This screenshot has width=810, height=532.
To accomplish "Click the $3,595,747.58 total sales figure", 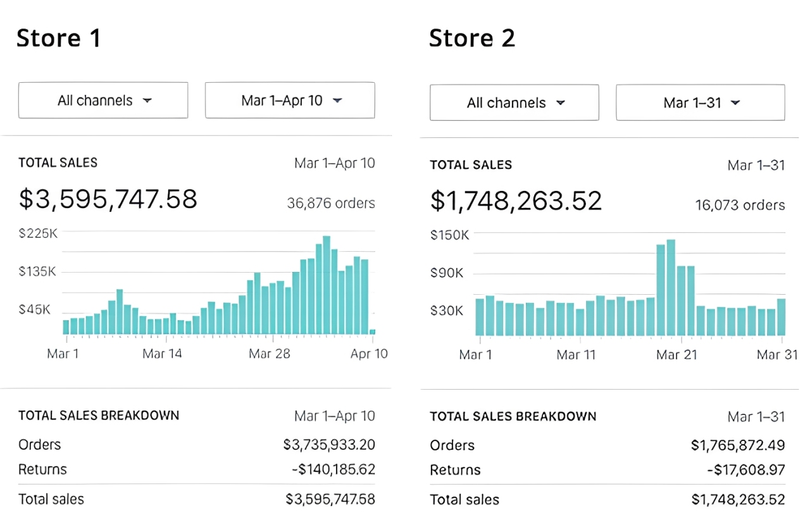I will coord(108,199).
